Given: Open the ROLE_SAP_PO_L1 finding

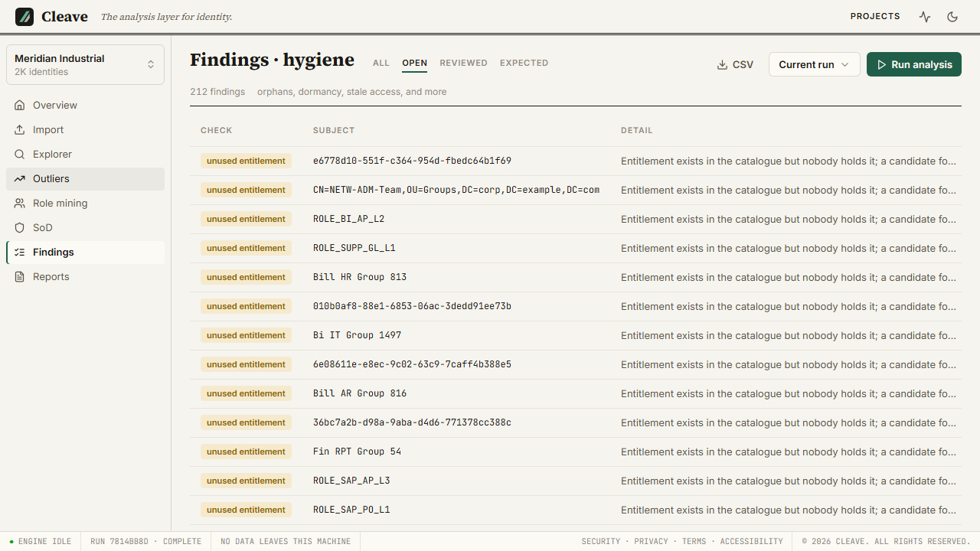Looking at the screenshot, I should [x=576, y=510].
